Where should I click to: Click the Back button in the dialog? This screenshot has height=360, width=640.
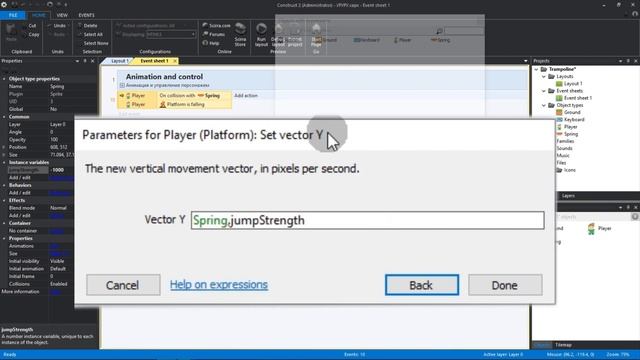422,285
